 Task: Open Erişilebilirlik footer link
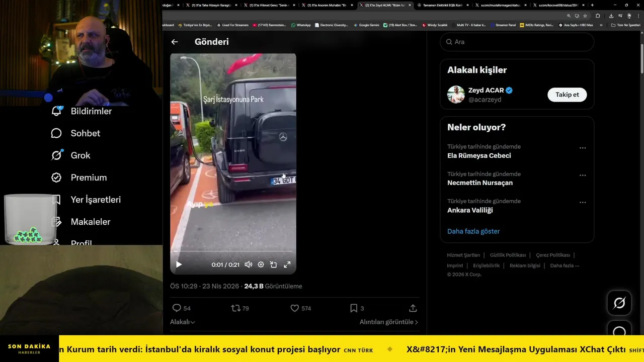(x=487, y=265)
